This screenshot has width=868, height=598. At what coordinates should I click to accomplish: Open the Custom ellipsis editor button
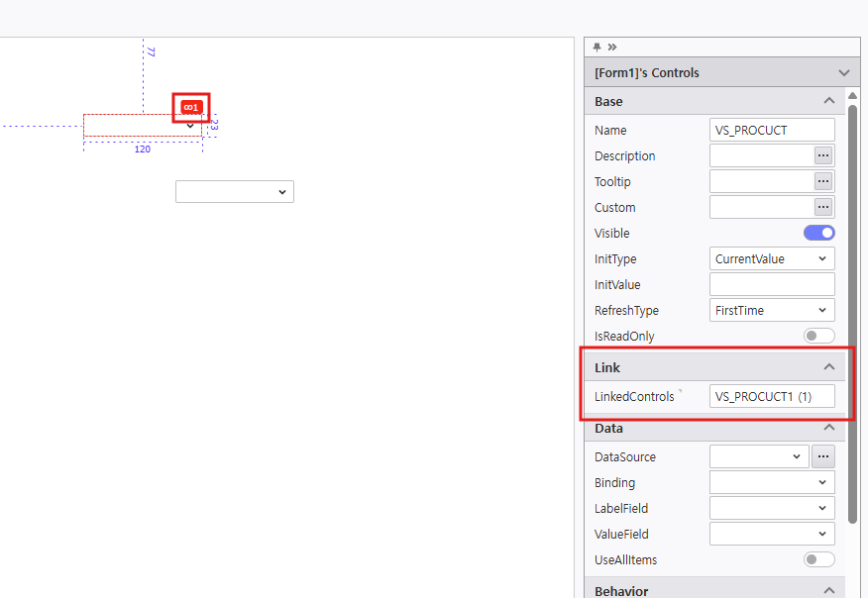coord(823,208)
